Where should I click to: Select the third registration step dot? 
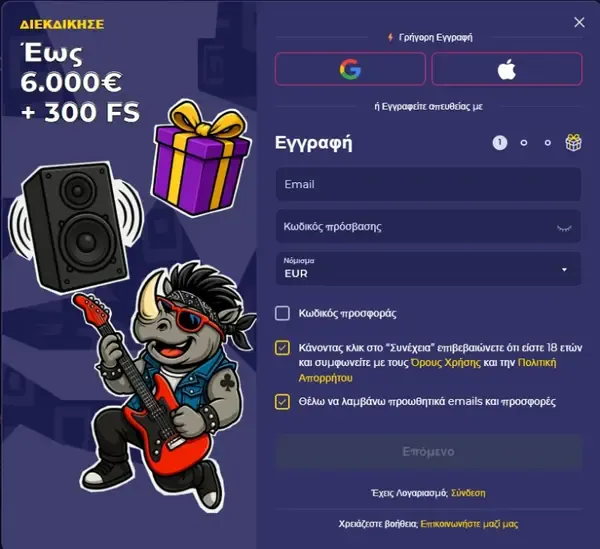point(548,143)
